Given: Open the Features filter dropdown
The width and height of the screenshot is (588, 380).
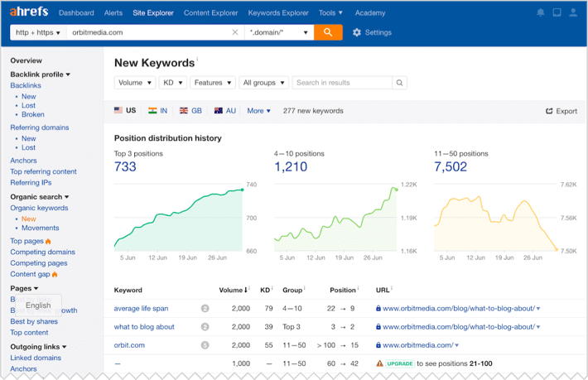Looking at the screenshot, I should 213,83.
